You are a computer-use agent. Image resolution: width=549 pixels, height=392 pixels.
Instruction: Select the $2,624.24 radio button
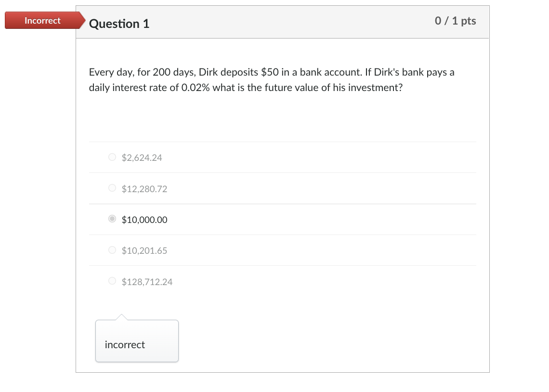pos(112,157)
